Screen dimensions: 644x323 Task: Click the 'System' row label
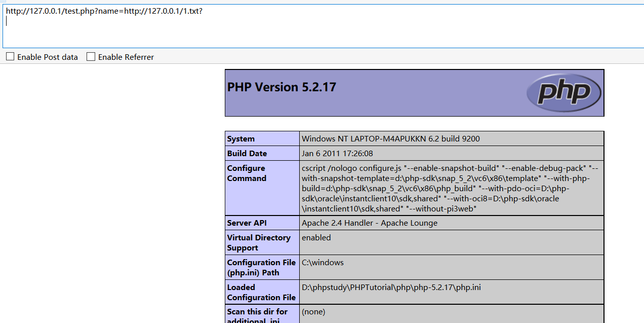click(241, 139)
